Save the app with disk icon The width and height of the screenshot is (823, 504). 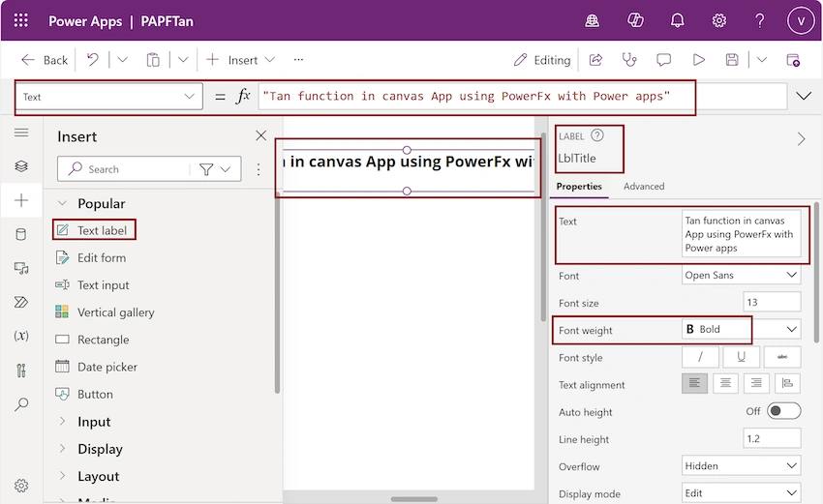point(732,60)
